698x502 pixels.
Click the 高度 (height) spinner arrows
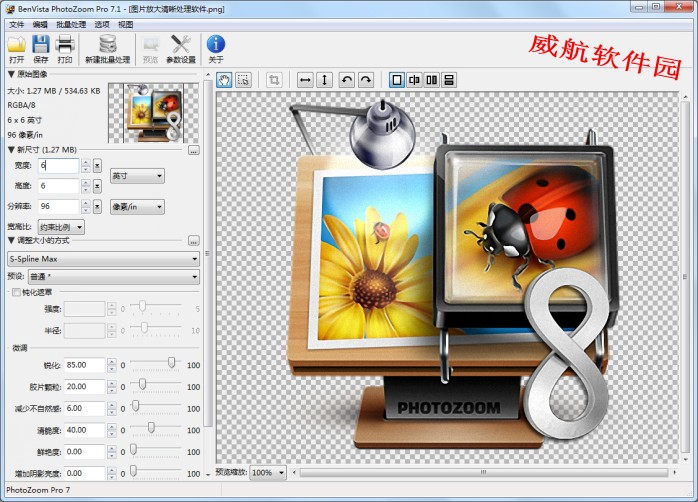(x=85, y=186)
